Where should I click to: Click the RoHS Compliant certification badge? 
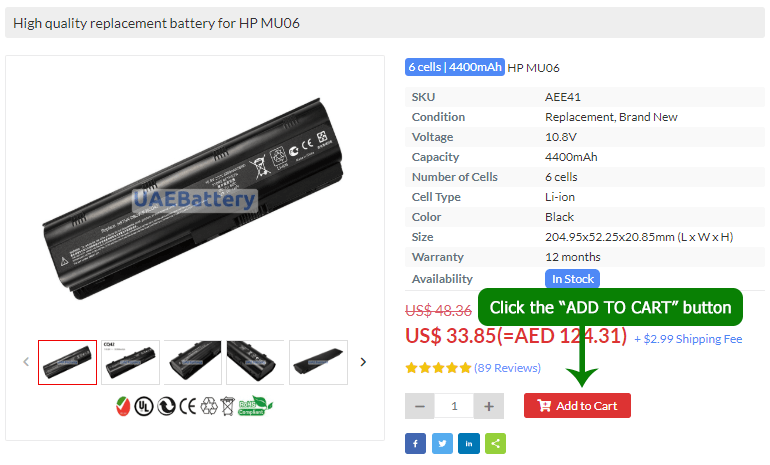255,406
